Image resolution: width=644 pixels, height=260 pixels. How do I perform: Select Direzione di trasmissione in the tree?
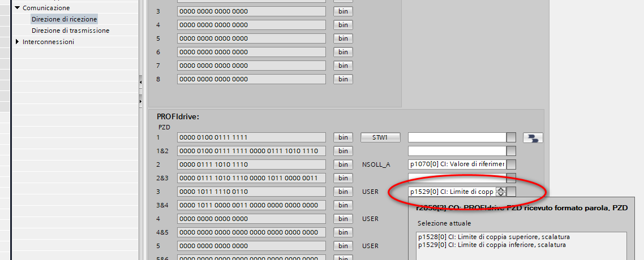[70, 31]
